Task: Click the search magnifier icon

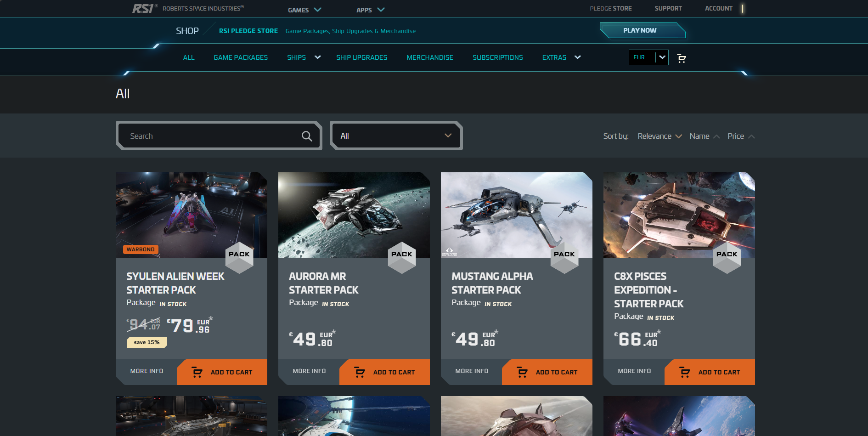Action: (x=307, y=136)
